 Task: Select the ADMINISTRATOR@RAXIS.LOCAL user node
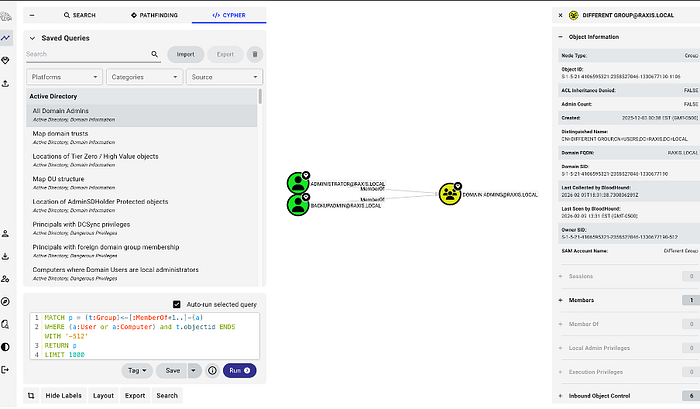(x=298, y=183)
